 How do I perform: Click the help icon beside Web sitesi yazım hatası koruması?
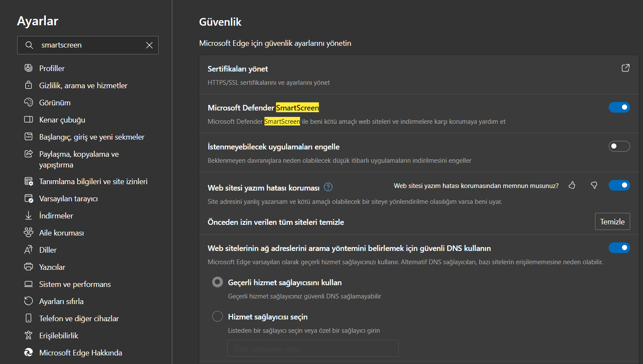pos(328,187)
